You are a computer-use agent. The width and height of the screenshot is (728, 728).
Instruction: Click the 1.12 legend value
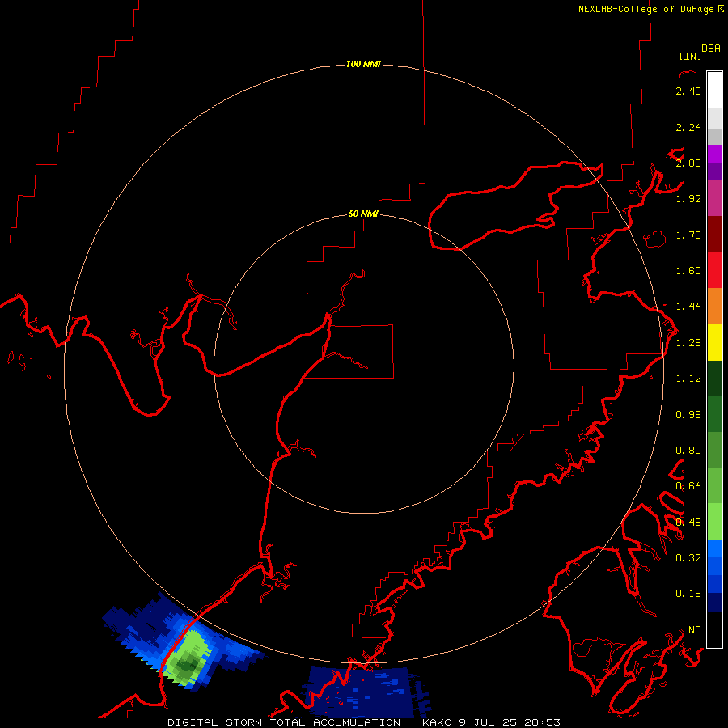[x=688, y=379]
